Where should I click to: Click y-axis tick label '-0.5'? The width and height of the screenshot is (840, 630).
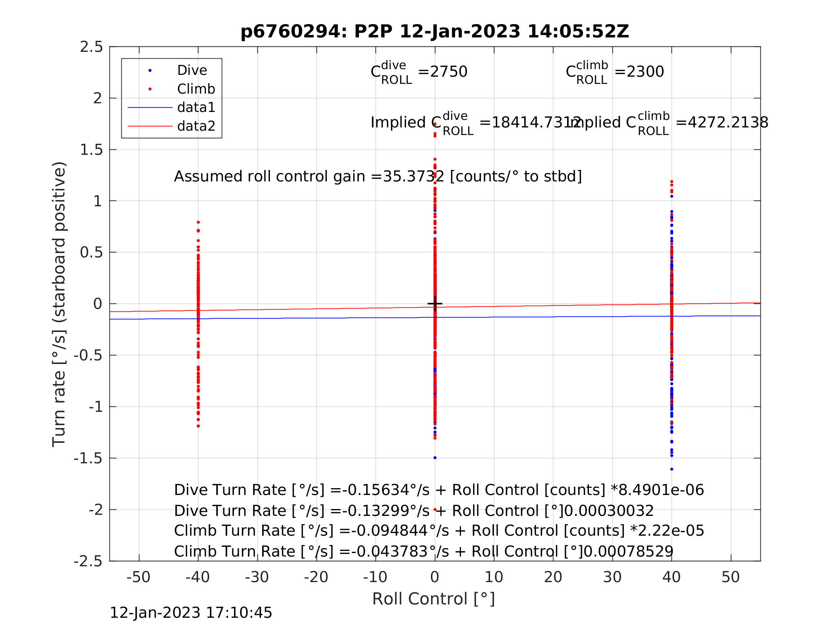(x=88, y=355)
